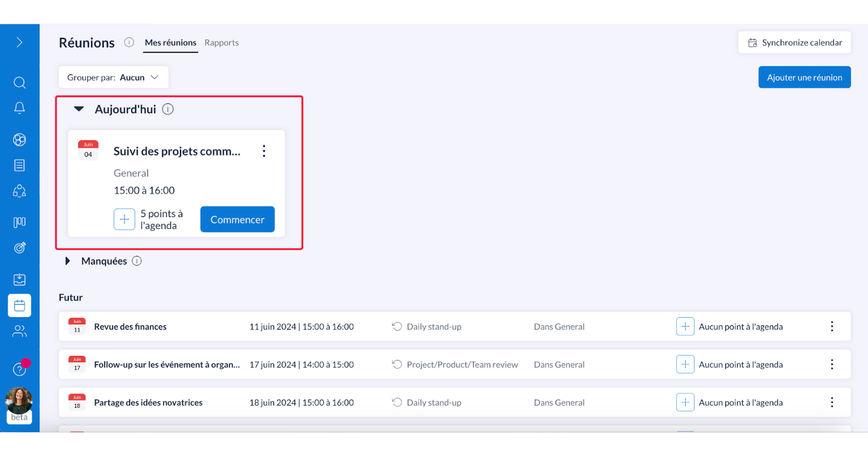Add agenda item with plus in Follow-up row
The width and height of the screenshot is (868, 456).
685,364
